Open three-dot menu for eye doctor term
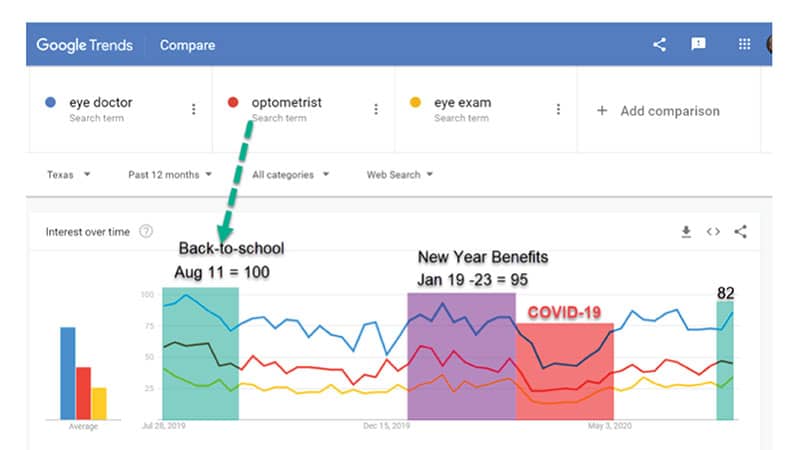The image size is (800, 450). pos(193,109)
